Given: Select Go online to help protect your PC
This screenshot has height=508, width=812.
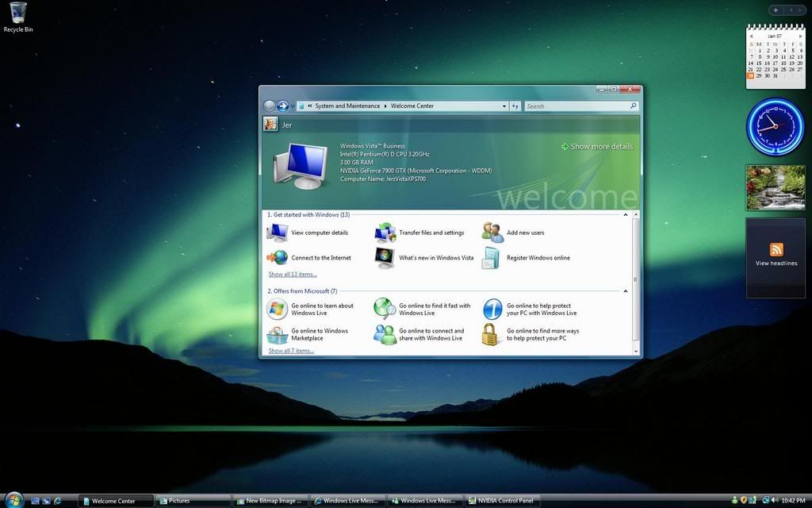Looking at the screenshot, I should [530, 310].
